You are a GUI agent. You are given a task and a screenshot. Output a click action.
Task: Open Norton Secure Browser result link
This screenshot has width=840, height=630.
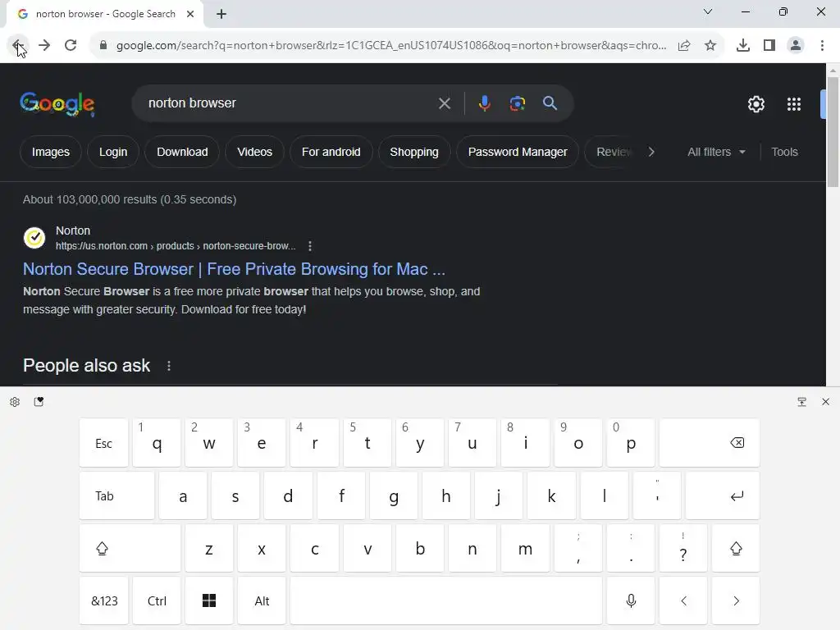click(234, 269)
